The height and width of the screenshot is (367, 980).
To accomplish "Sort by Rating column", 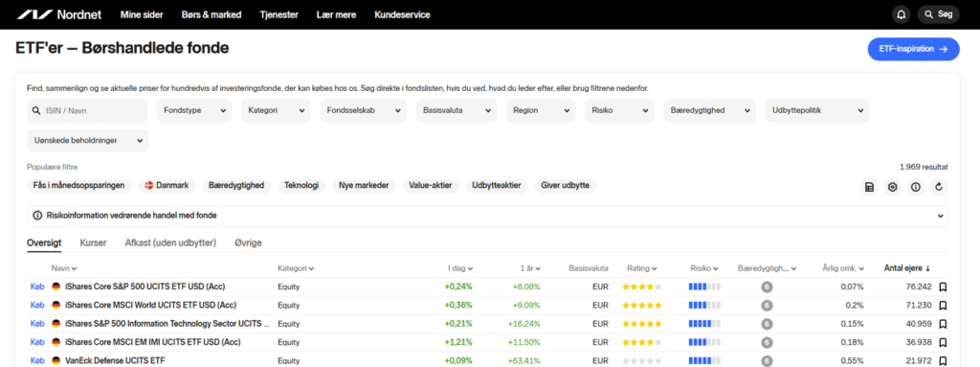I will tap(642, 268).
